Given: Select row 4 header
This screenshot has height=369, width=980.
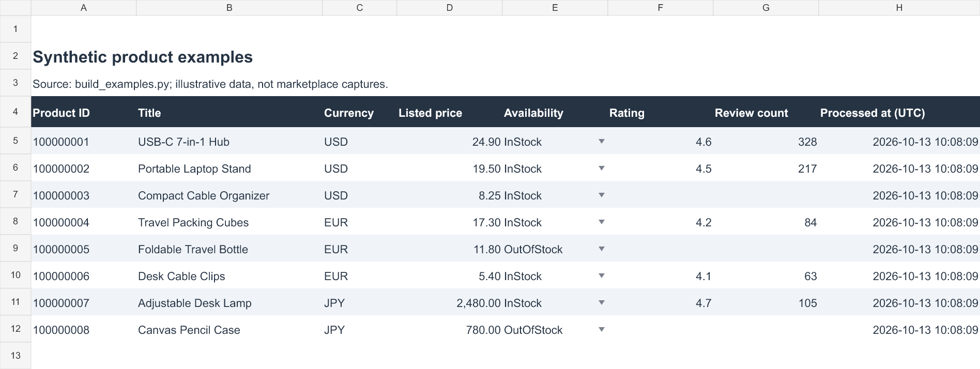Looking at the screenshot, I should (x=16, y=112).
